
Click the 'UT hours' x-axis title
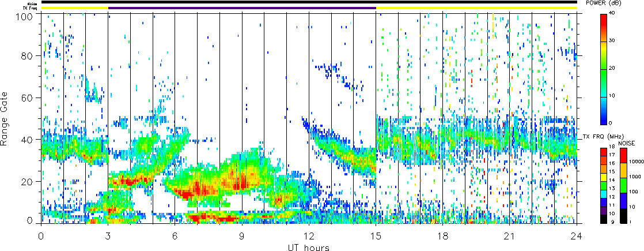(309, 248)
